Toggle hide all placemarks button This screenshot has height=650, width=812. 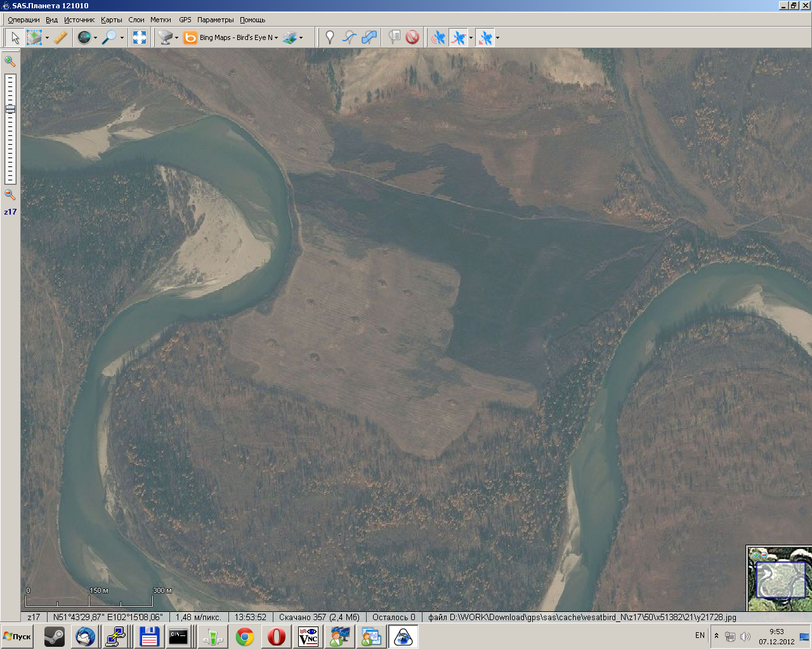tap(412, 37)
